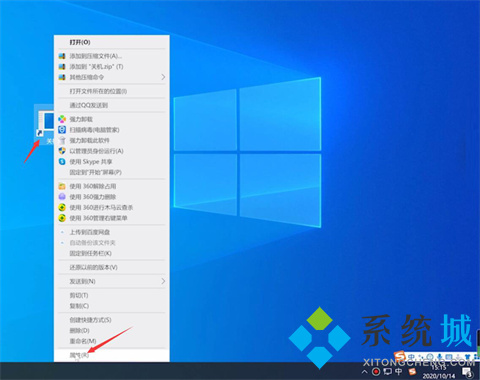480x380 pixels.
Task: Choose 添加到压缩文件(A)... compression entry
Action: coord(112,56)
